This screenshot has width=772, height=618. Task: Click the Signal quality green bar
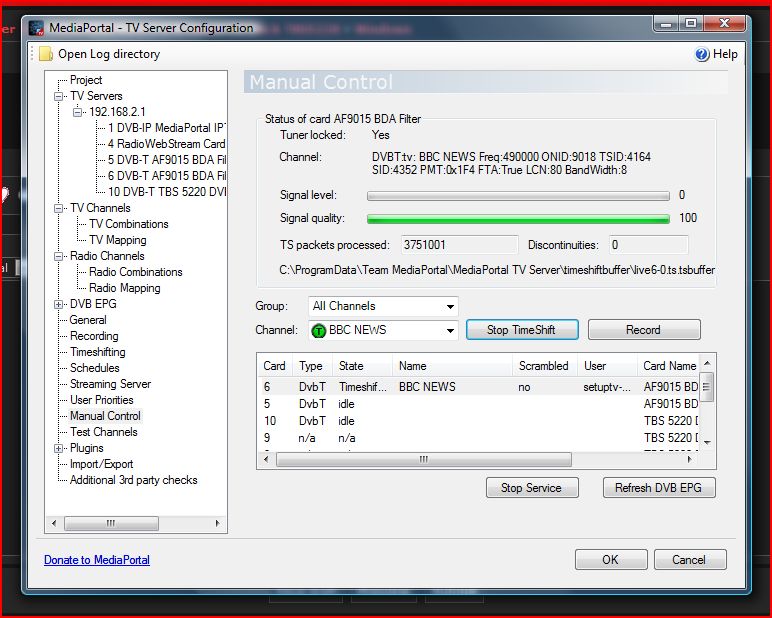(x=518, y=219)
